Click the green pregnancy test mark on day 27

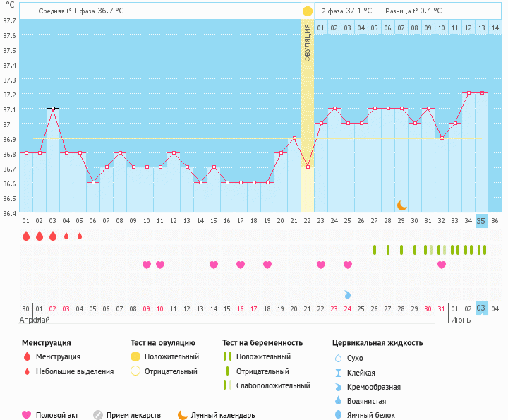[x=388, y=250]
